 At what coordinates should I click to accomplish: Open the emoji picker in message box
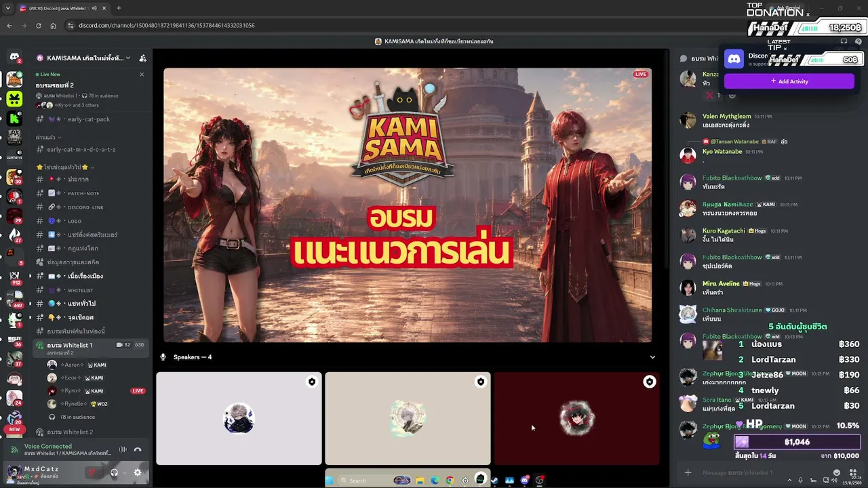pyautogui.click(x=836, y=472)
